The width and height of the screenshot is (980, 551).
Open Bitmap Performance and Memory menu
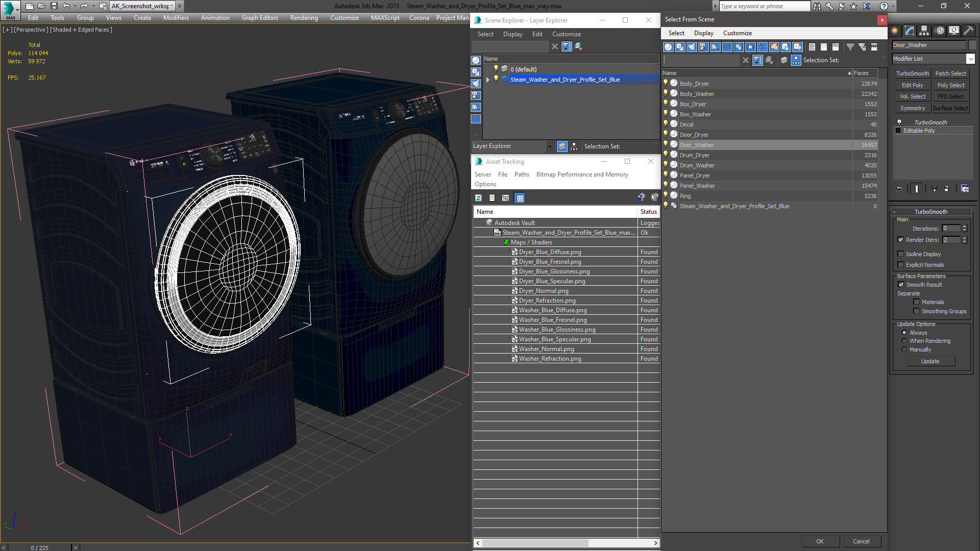click(582, 174)
